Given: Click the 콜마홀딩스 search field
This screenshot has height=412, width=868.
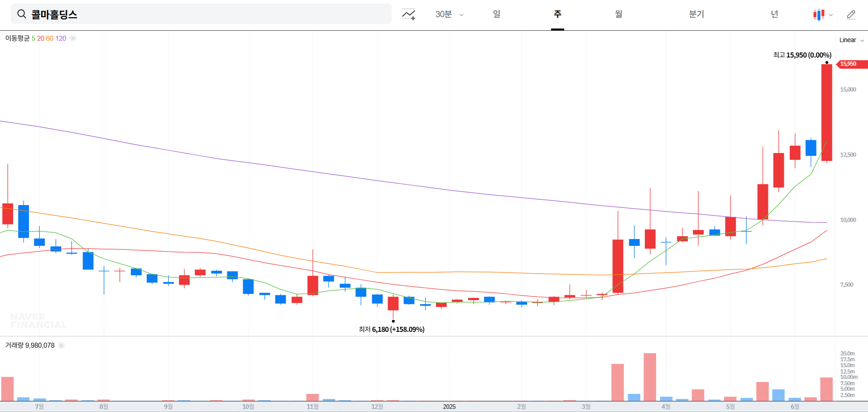Looking at the screenshot, I should pyautogui.click(x=201, y=14).
